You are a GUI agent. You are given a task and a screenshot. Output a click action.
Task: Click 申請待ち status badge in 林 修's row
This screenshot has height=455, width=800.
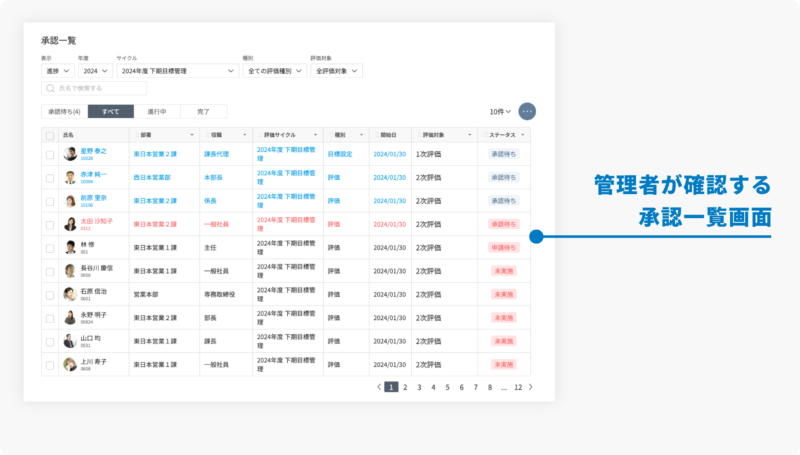click(504, 248)
